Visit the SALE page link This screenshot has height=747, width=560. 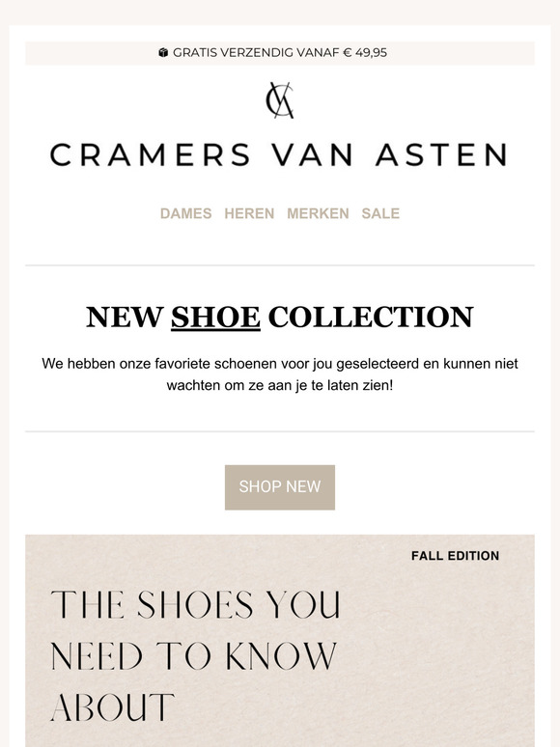[380, 213]
